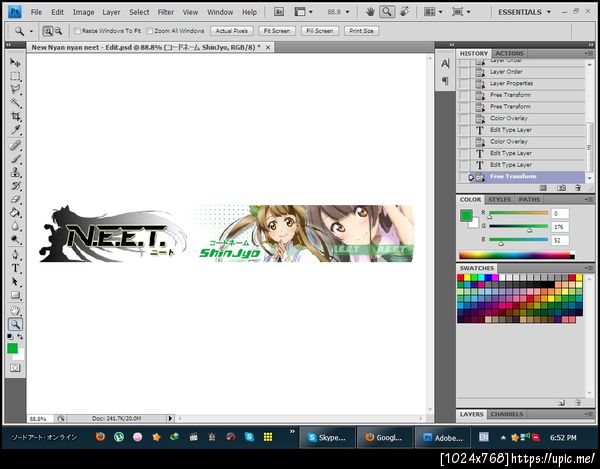The height and width of the screenshot is (469, 600).
Task: Switch to the PATHS tab
Action: coord(529,199)
